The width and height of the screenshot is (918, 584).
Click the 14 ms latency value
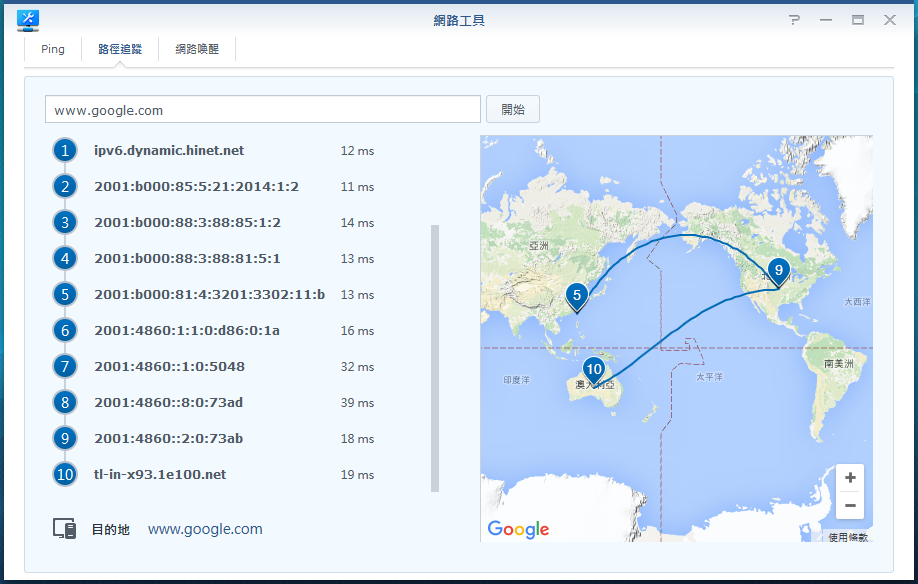point(357,223)
